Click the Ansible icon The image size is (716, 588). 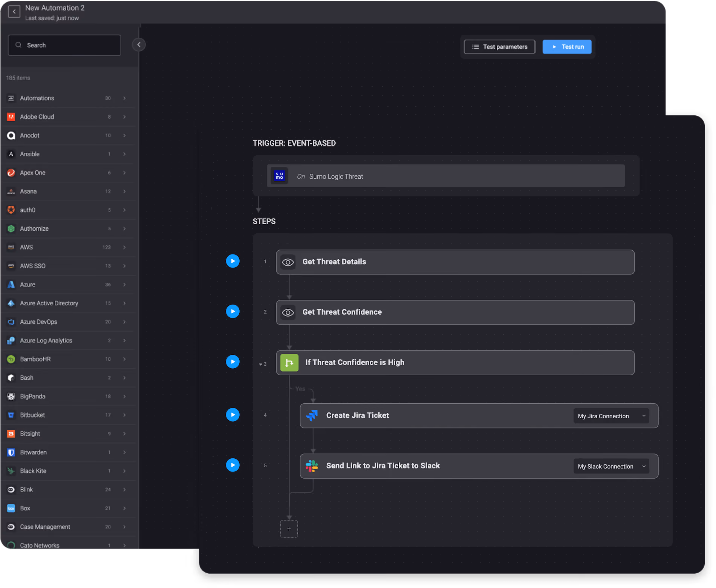pyautogui.click(x=11, y=154)
